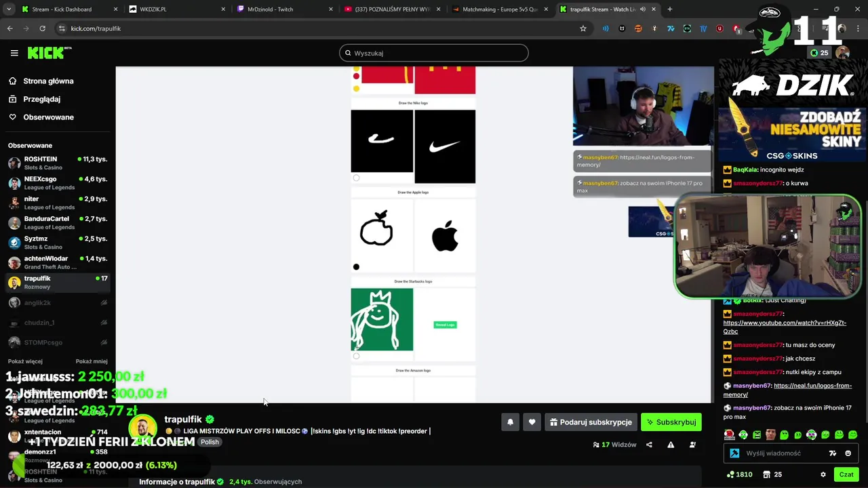
Task: Switch to MrDzinold - Twitch tab
Action: 283,9
